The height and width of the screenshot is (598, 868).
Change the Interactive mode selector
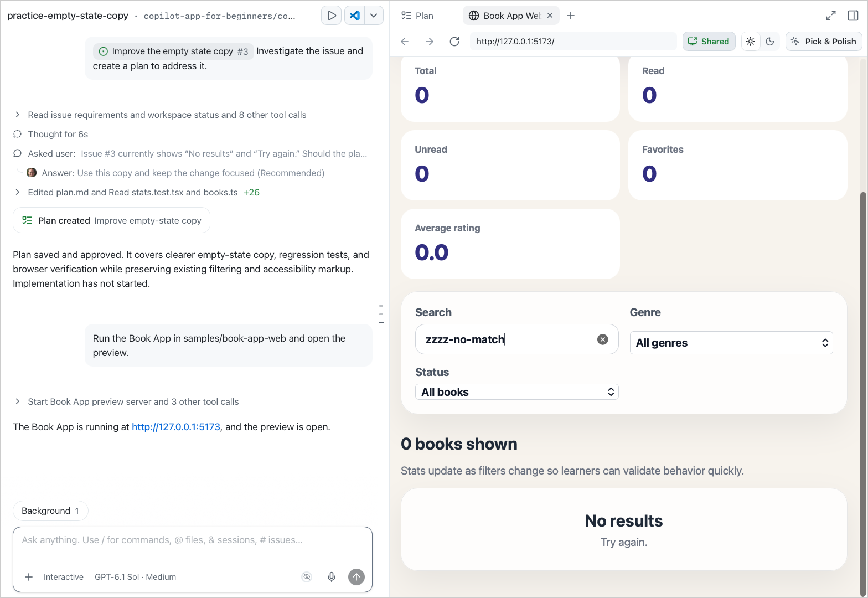64,577
